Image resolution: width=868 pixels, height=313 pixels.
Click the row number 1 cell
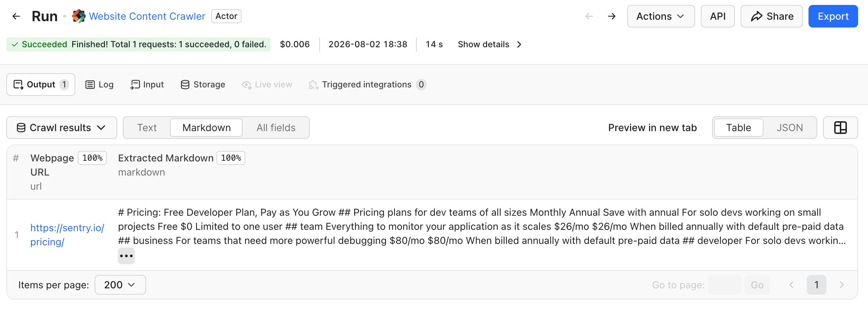pyautogui.click(x=17, y=235)
